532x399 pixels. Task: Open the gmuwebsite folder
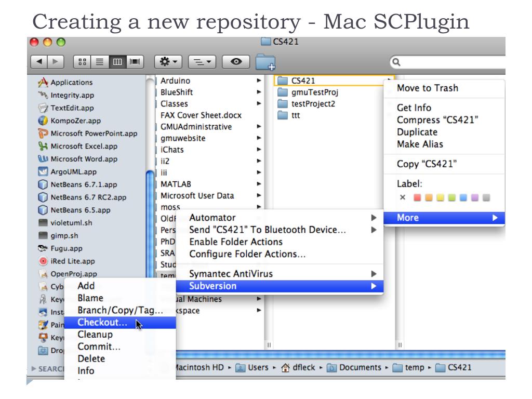click(x=183, y=138)
